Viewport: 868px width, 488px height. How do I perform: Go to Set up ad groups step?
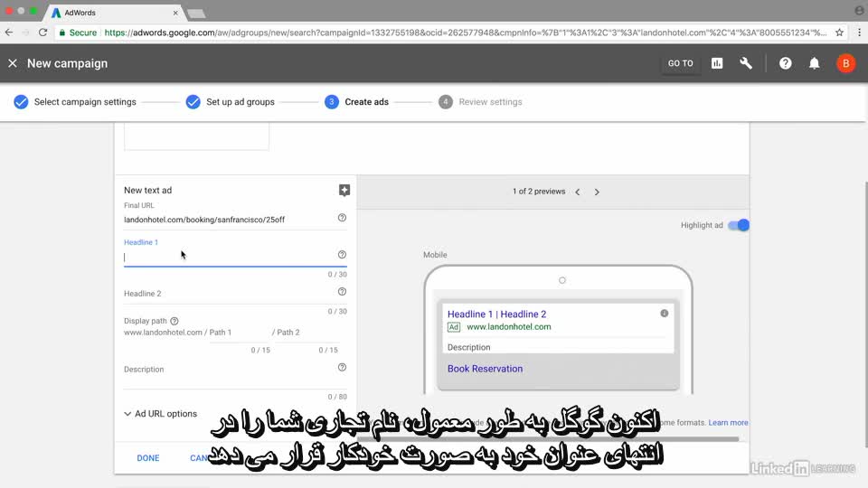coord(231,102)
